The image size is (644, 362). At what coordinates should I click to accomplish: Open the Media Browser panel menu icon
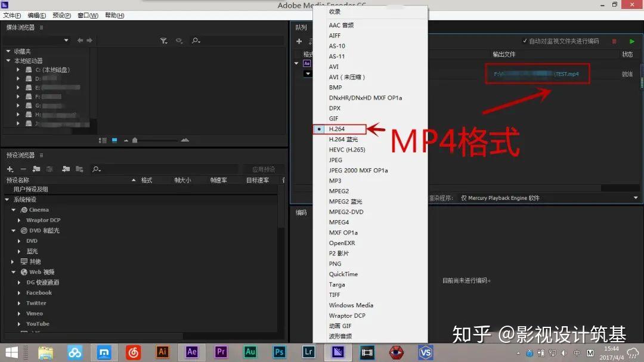(x=42, y=27)
